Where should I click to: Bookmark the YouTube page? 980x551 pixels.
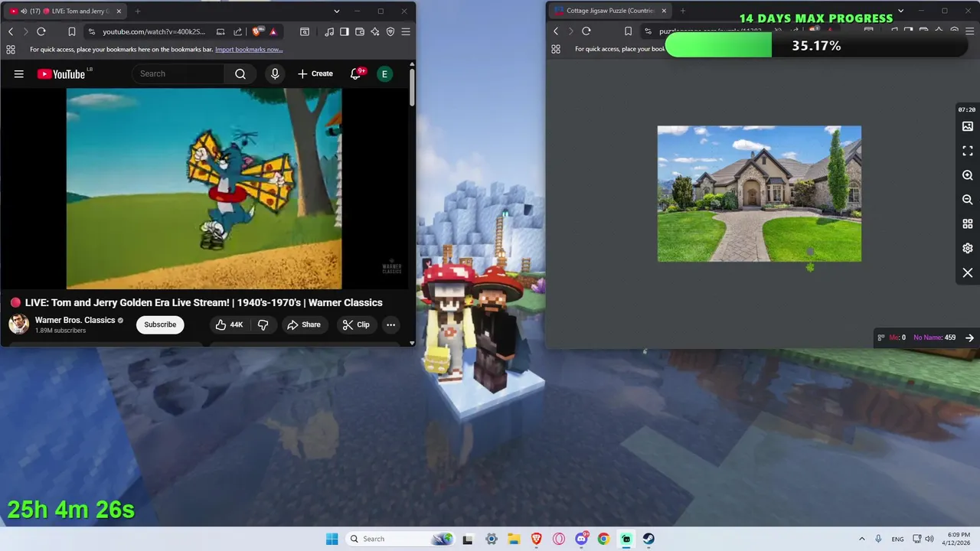pos(71,31)
